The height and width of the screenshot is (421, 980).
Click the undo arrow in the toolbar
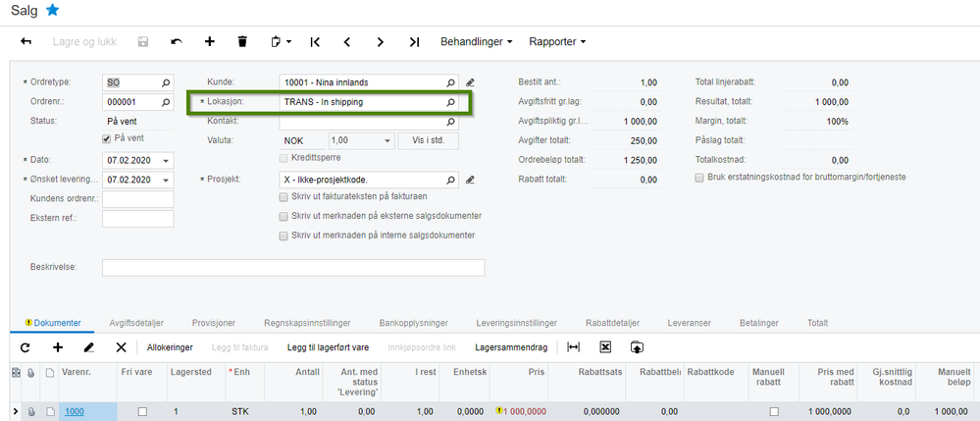click(177, 42)
